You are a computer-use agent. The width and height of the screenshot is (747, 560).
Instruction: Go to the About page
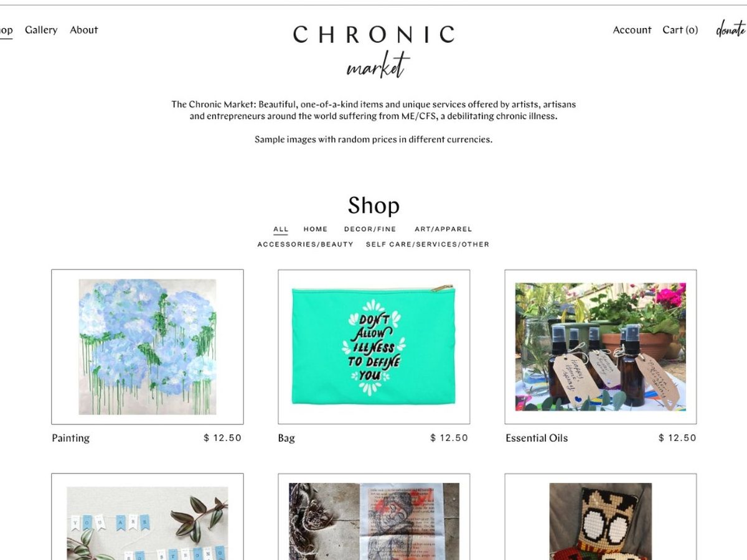point(84,30)
